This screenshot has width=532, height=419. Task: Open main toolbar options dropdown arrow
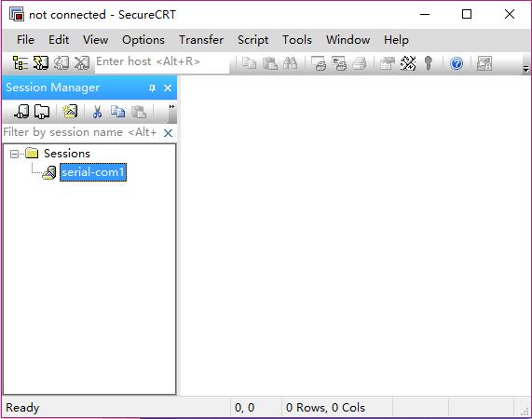pyautogui.click(x=525, y=69)
